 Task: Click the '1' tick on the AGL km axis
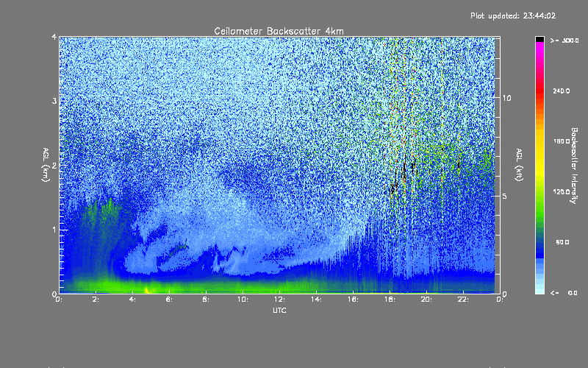(x=54, y=230)
